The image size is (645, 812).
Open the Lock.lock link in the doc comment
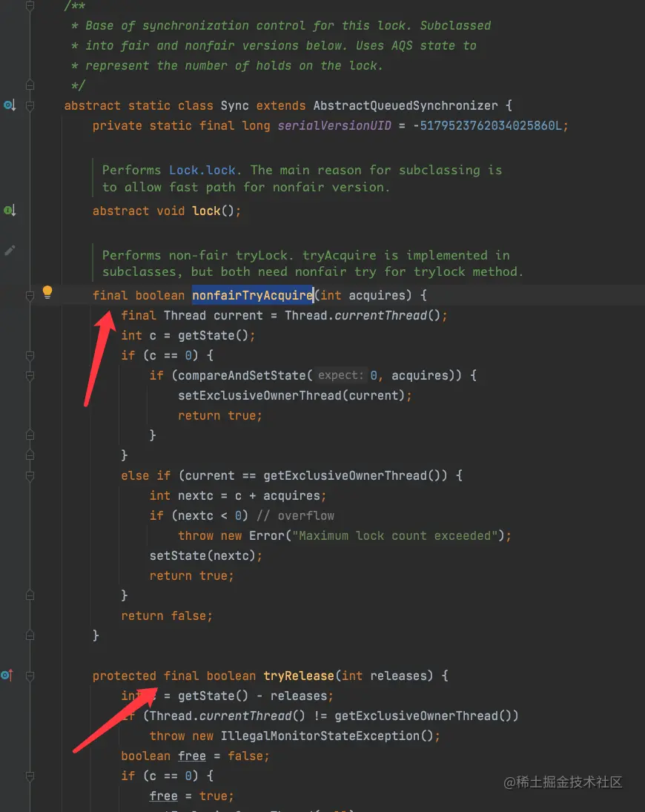click(202, 170)
